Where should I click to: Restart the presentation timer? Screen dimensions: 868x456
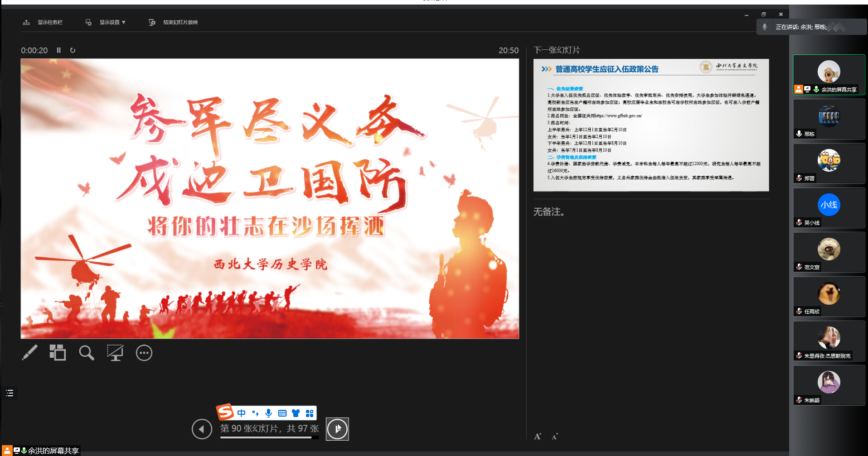[x=73, y=50]
